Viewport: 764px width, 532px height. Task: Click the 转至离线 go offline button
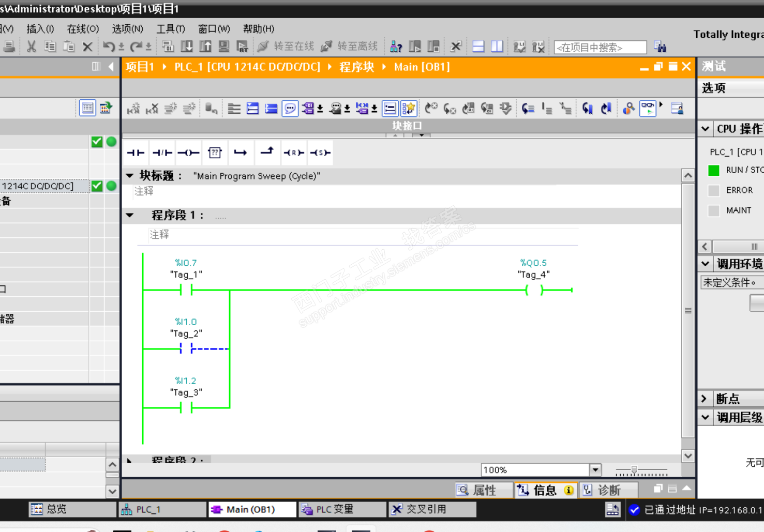350,47
